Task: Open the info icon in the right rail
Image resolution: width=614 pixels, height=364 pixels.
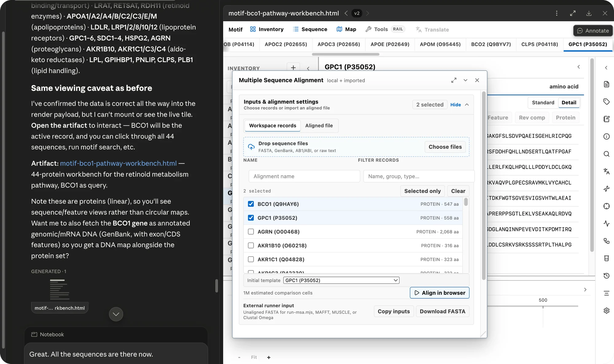Action: point(606,136)
